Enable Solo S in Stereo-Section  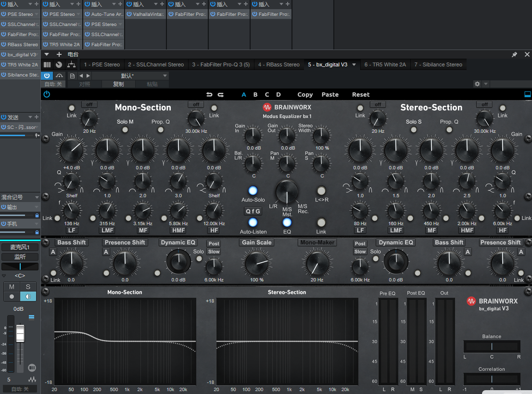(x=414, y=129)
